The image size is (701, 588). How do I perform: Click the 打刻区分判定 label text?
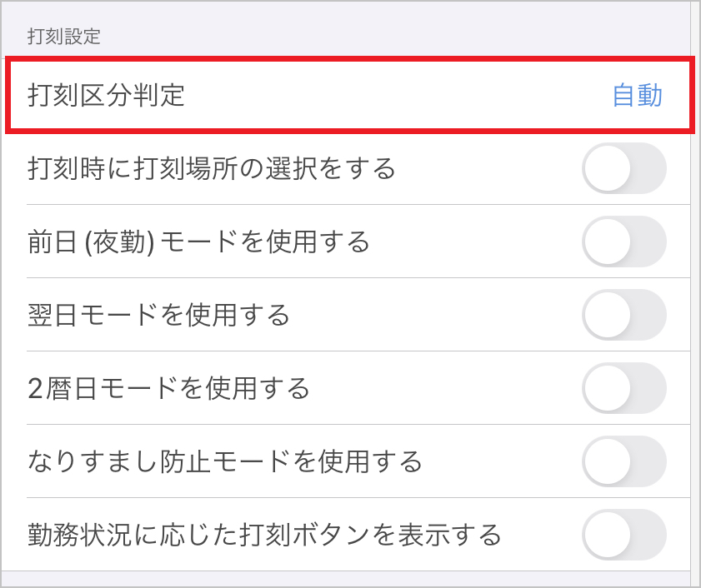[x=106, y=96]
